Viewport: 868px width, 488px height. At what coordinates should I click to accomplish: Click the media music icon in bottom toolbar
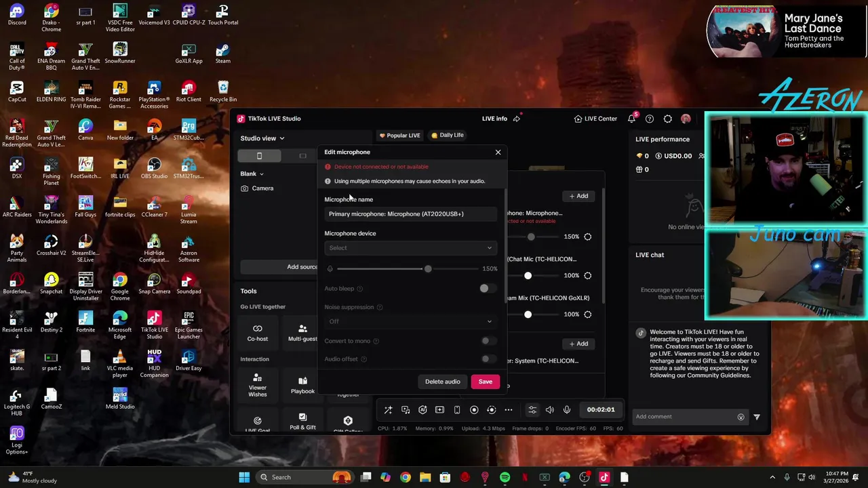point(406,409)
